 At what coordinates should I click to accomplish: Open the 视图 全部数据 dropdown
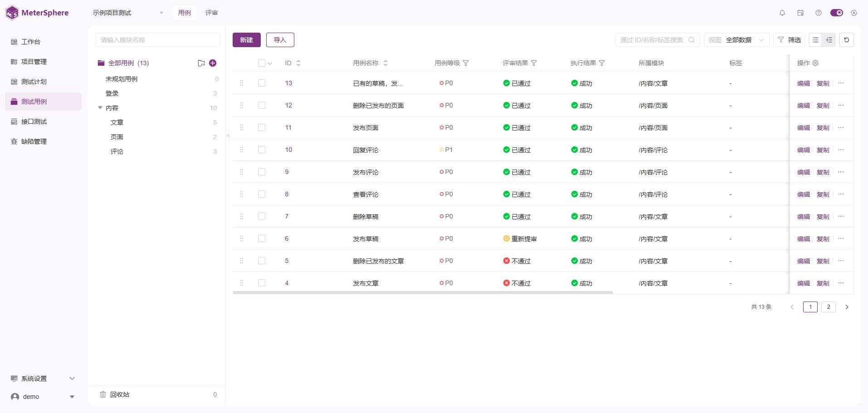tap(736, 40)
